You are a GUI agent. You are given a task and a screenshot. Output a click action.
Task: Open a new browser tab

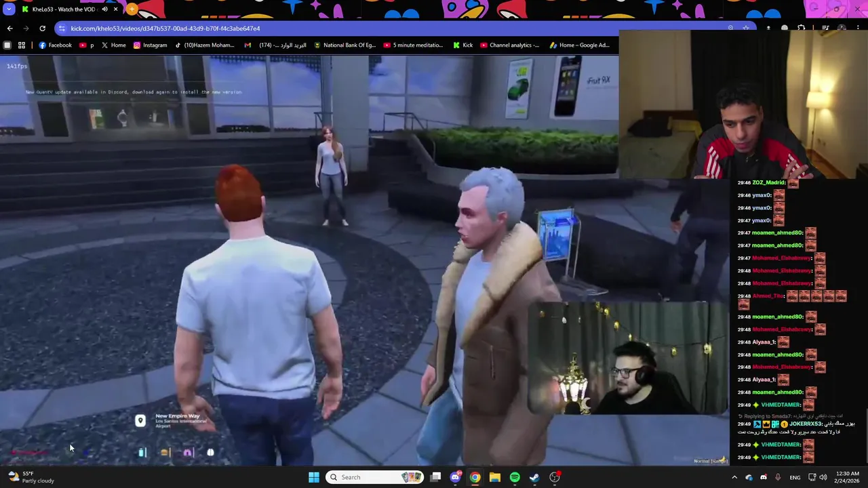[132, 9]
